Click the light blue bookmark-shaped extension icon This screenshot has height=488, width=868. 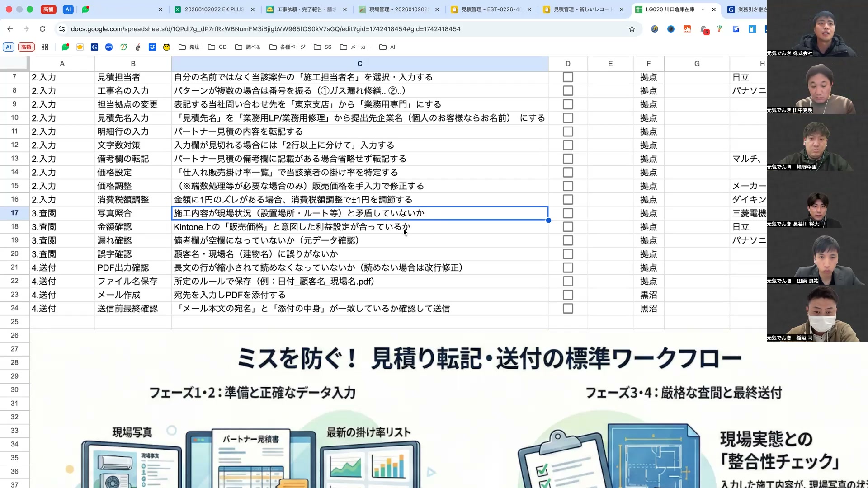pyautogui.click(x=752, y=29)
